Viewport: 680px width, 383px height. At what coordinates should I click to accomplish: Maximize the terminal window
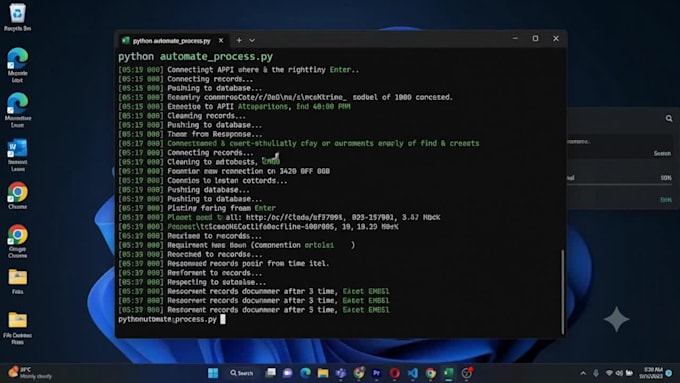(536, 39)
